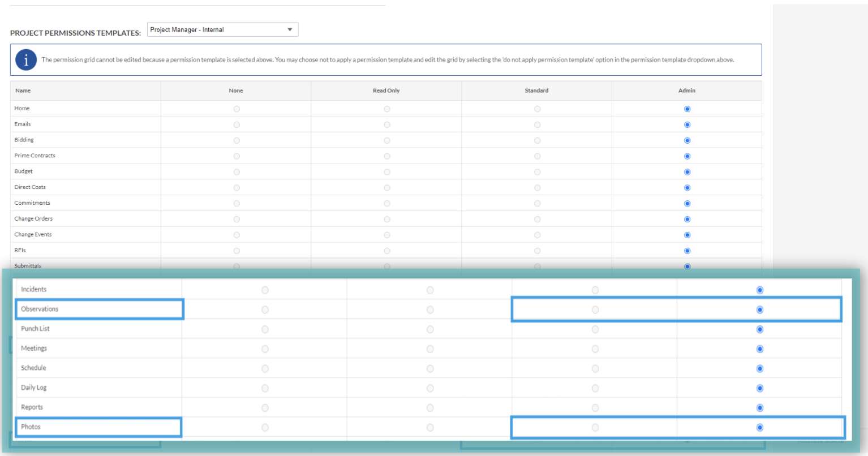Image resolution: width=868 pixels, height=456 pixels.
Task: Choose None for RFIs
Action: [x=237, y=251]
